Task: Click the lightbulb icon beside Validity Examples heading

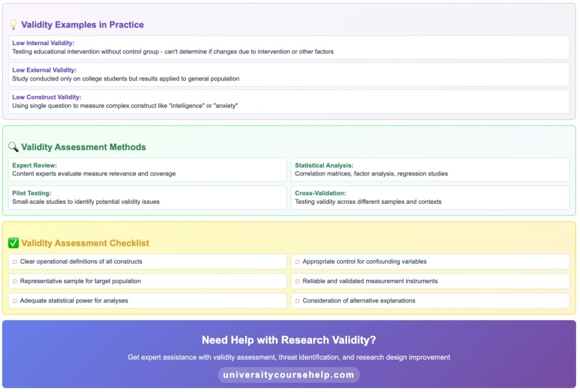Action: (x=12, y=24)
